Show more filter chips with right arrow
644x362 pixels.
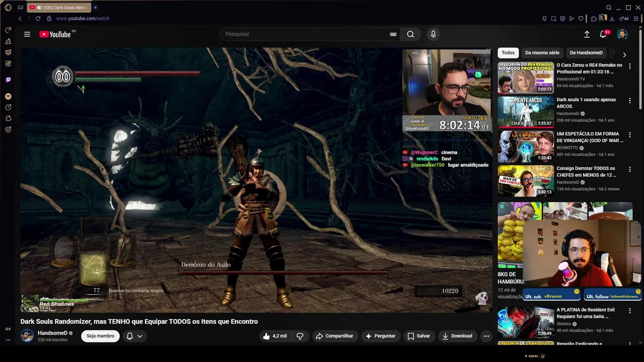pos(624,54)
